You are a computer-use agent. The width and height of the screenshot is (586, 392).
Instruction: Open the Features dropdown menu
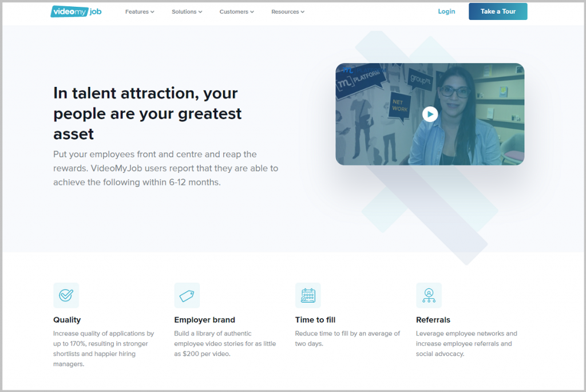point(137,11)
